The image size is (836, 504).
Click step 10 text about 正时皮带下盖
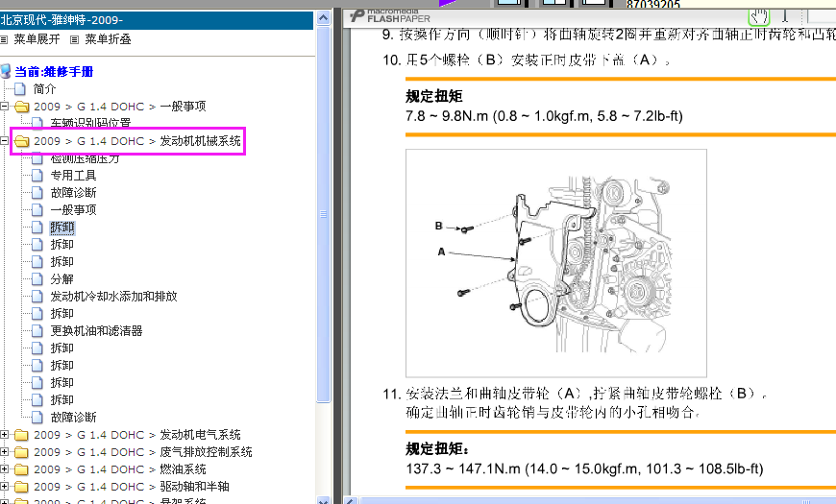(527, 60)
